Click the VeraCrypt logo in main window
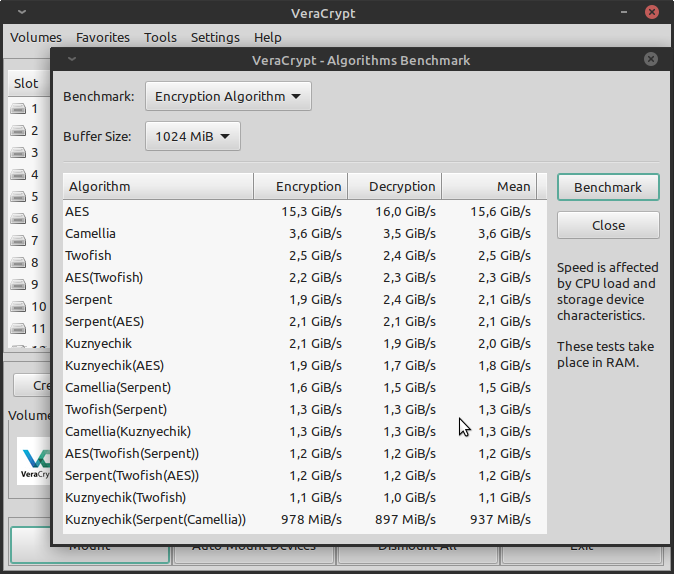Image resolution: width=674 pixels, height=574 pixels. point(34,461)
